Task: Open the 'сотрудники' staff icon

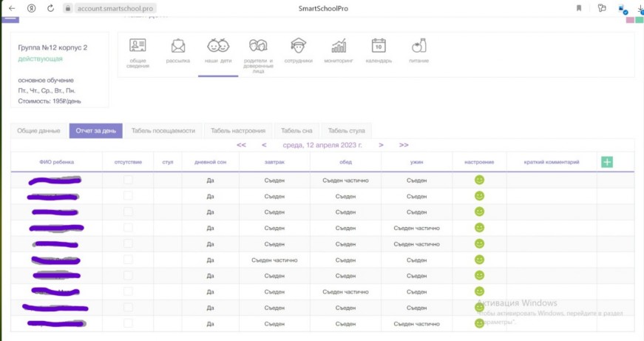Action: coord(298,46)
